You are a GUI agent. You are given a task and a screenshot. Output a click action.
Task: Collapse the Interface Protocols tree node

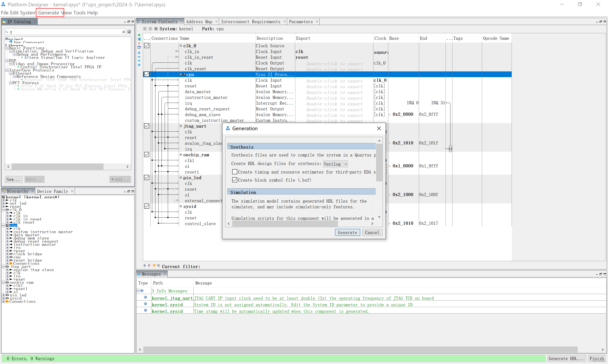point(7,70)
